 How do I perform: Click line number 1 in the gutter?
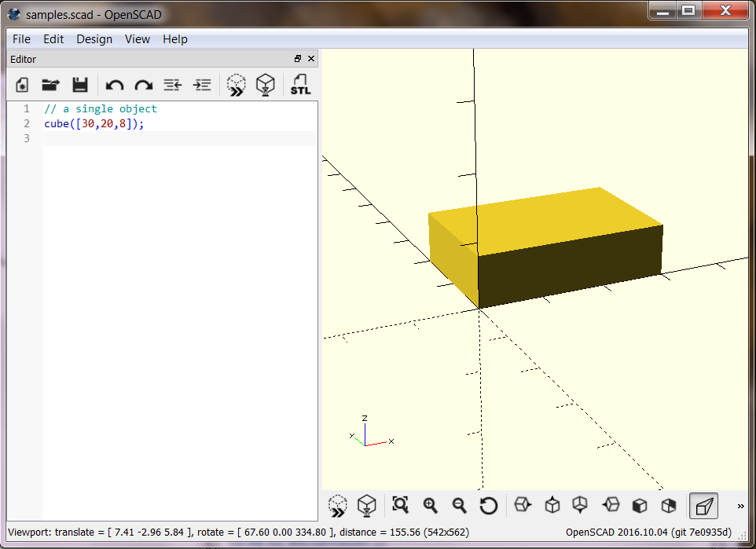pyautogui.click(x=27, y=109)
